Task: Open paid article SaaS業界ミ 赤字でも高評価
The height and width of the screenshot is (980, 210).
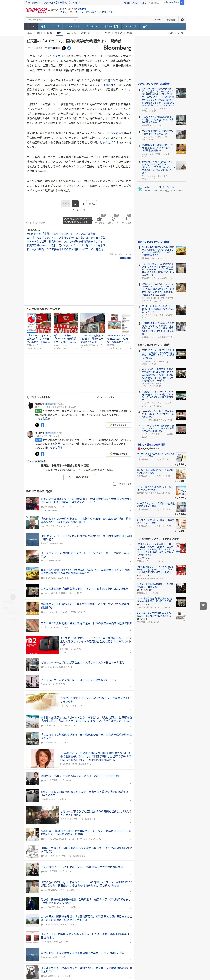Action: (156, 505)
